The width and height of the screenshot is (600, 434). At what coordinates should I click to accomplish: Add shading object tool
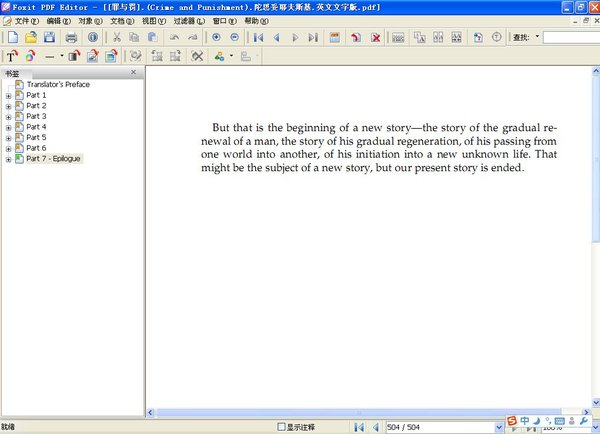(x=74, y=56)
